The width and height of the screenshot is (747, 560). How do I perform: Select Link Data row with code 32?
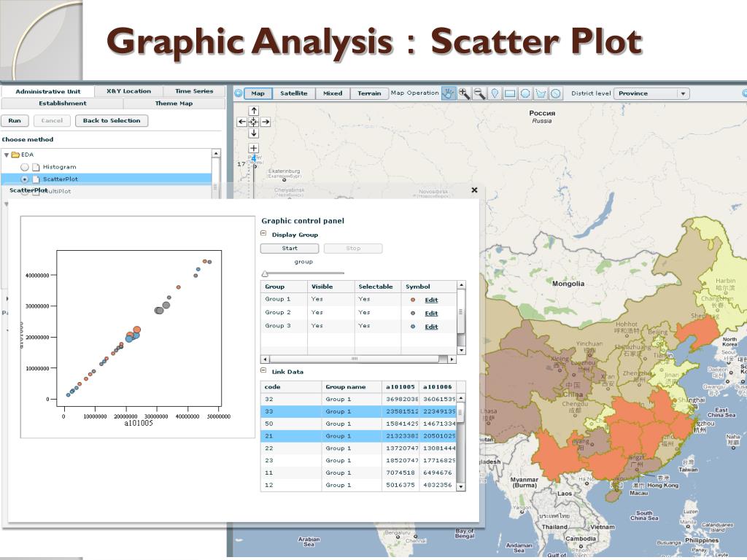(x=358, y=399)
